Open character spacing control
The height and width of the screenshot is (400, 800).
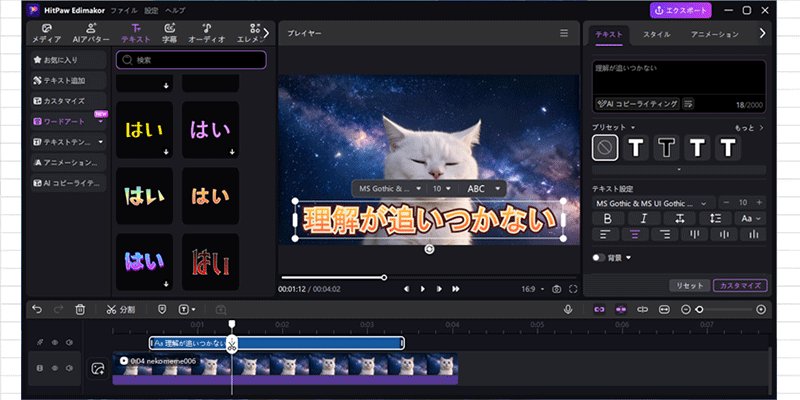click(679, 218)
